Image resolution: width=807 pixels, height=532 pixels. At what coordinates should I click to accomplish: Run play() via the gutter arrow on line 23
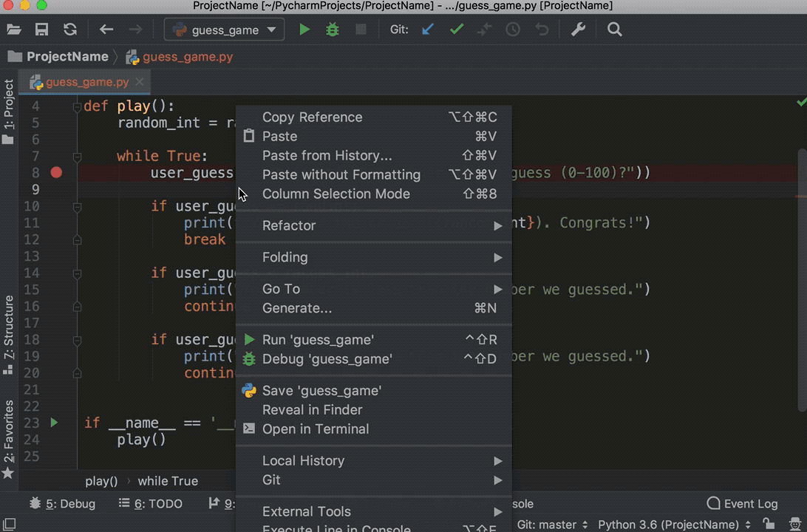52,423
